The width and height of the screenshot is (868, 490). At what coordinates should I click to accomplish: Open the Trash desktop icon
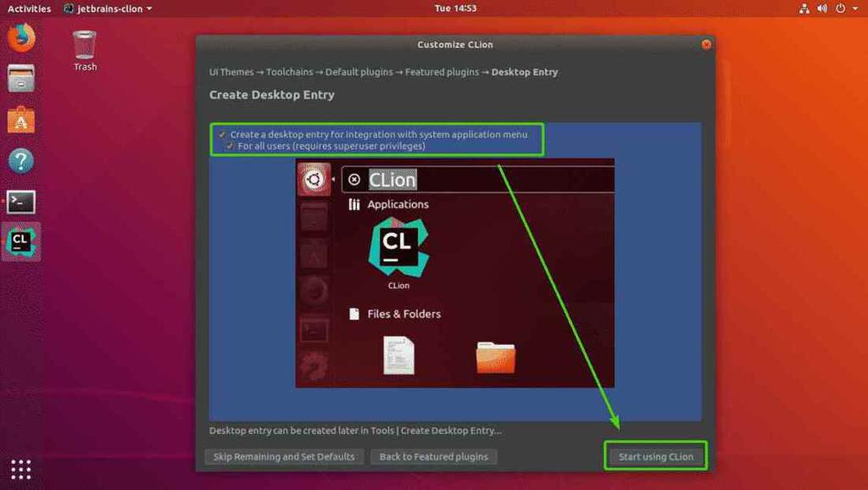[x=85, y=50]
